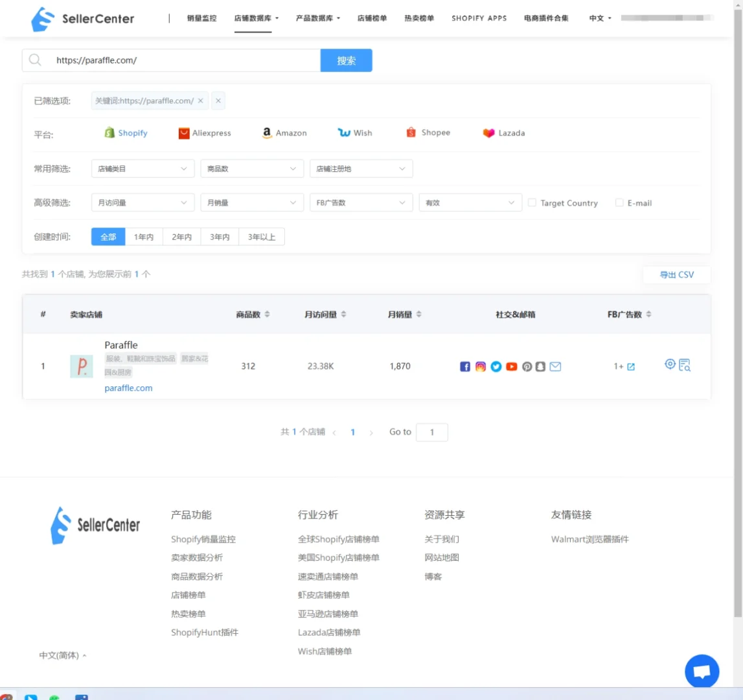743x700 pixels.
Task: Open the SHOPIFY APPS navigation item
Action: point(479,18)
